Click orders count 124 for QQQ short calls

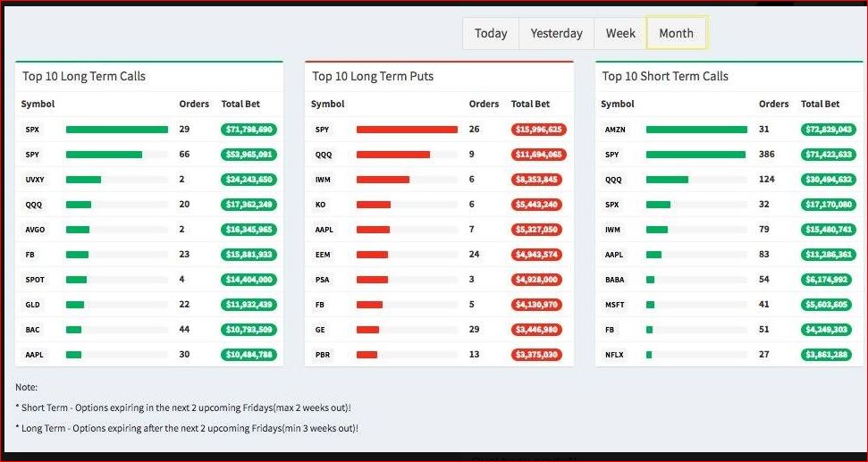(x=767, y=180)
